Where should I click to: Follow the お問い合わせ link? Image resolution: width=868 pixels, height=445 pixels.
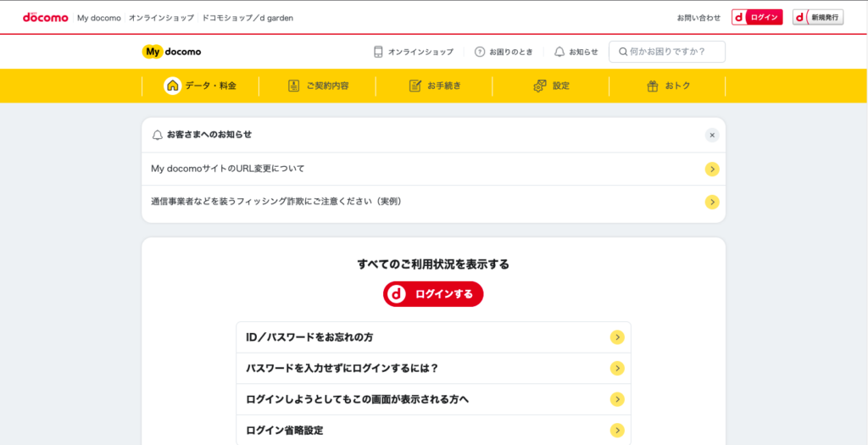[x=698, y=18]
